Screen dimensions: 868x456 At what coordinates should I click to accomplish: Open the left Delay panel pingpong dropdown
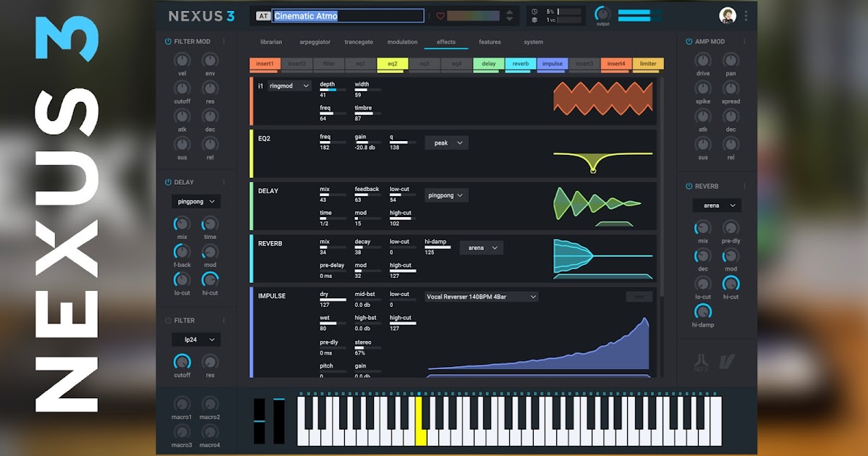coord(196,202)
